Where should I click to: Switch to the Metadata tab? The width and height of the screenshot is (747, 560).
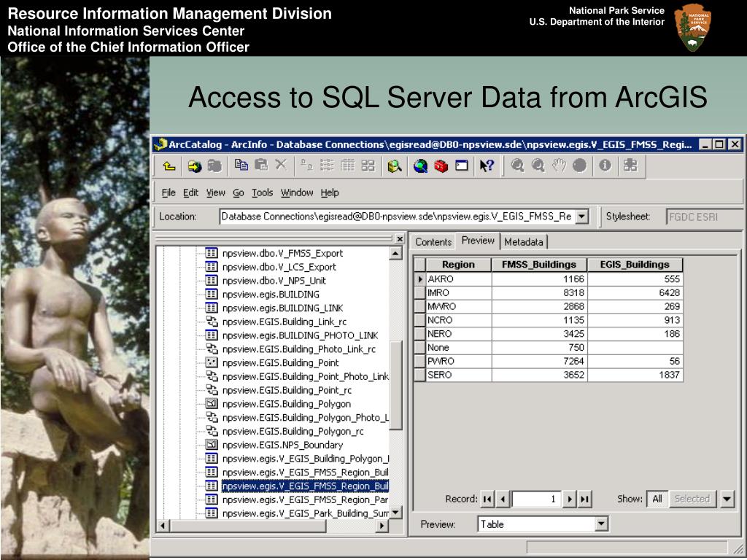coord(523,242)
